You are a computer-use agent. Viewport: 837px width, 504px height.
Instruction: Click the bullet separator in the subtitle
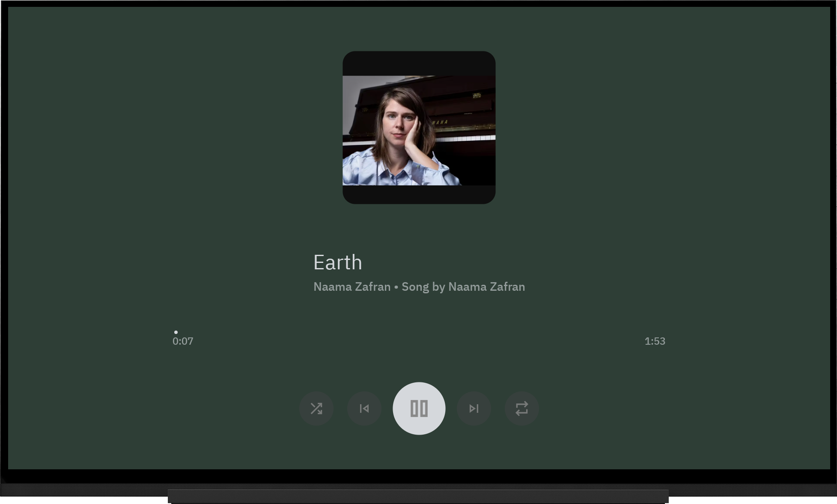pos(396,287)
